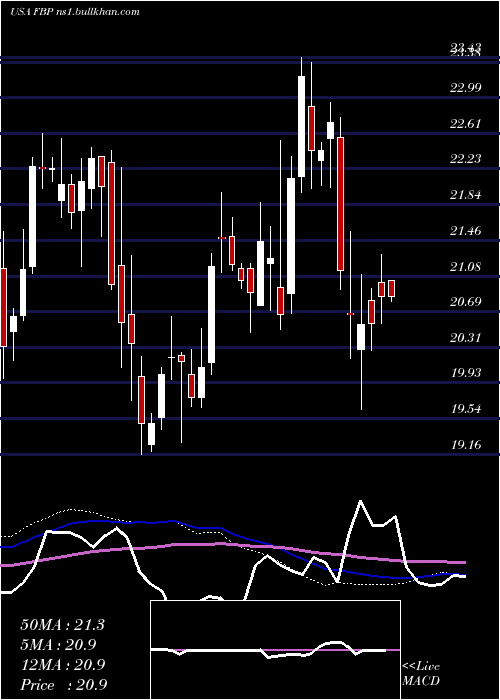
Task: Click the 'USA FBP ns1.bullkhan.com' header text
Action: [75, 11]
